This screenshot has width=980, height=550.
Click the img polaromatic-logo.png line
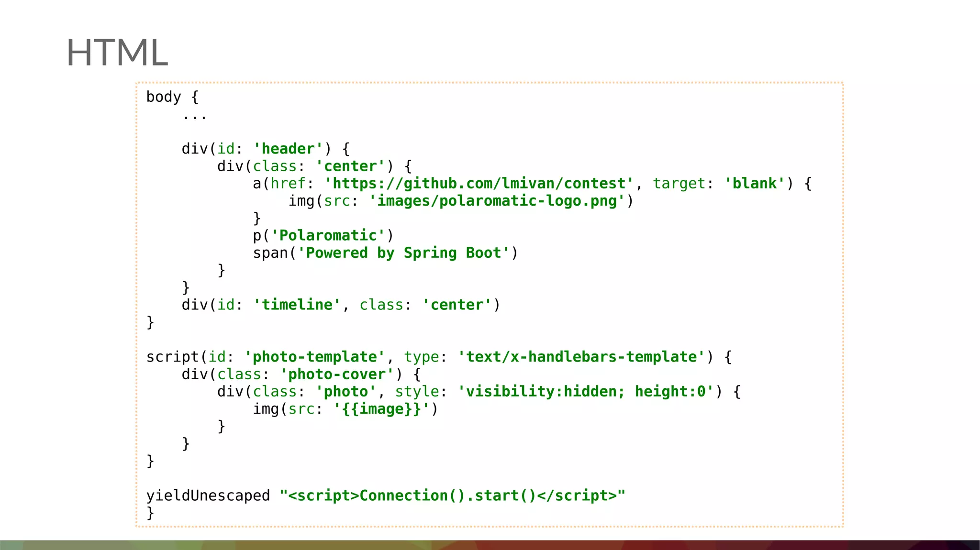tap(461, 201)
